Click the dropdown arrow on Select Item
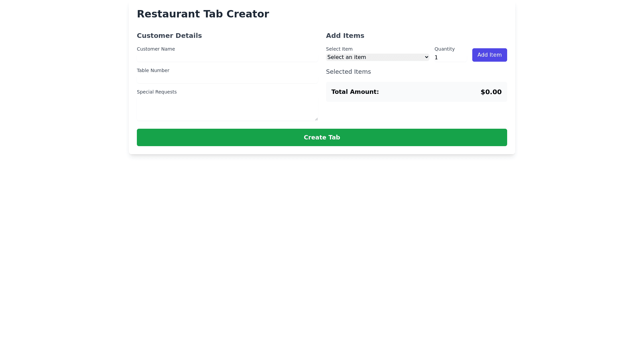644x362 pixels. [425, 57]
